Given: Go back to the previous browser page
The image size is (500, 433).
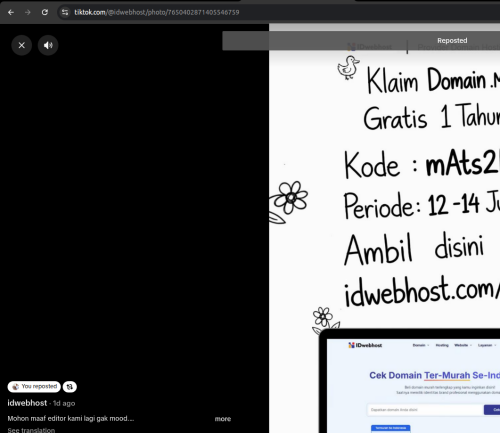Looking at the screenshot, I should (11, 12).
